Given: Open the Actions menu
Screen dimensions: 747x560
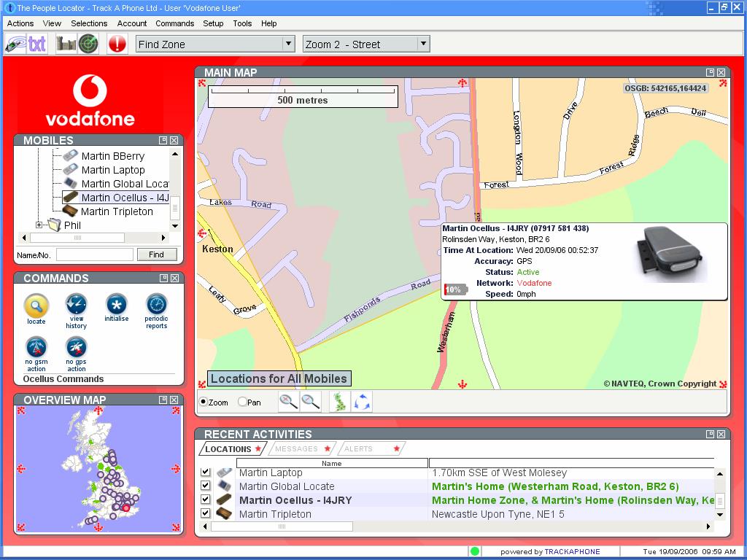Looking at the screenshot, I should point(20,23).
